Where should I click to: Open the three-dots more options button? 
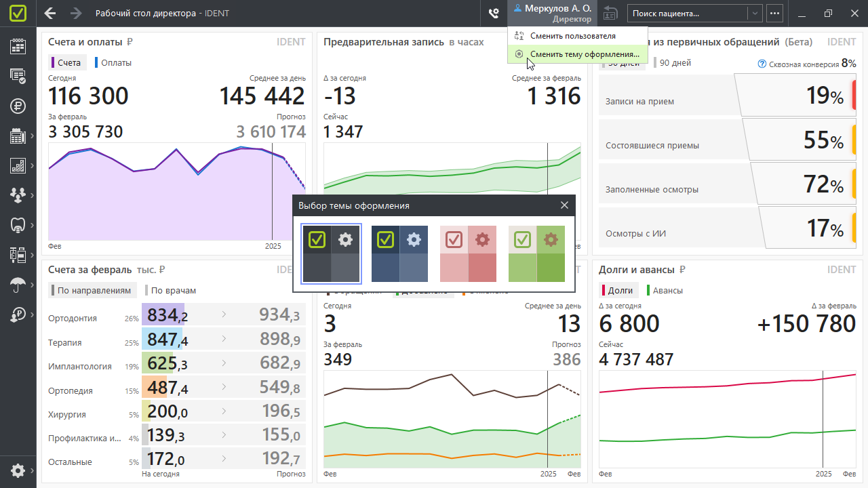coord(775,13)
